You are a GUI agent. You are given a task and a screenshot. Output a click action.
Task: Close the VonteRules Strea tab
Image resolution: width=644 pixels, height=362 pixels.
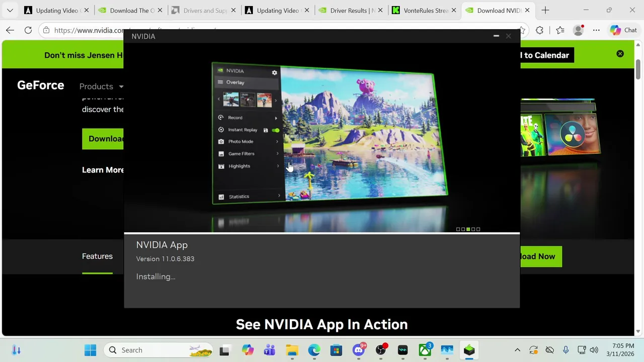[x=453, y=10]
